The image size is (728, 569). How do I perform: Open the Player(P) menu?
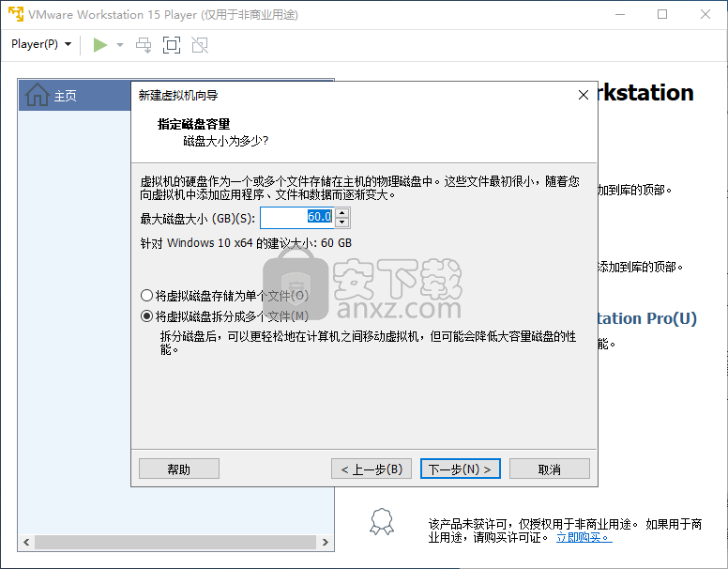(41, 44)
